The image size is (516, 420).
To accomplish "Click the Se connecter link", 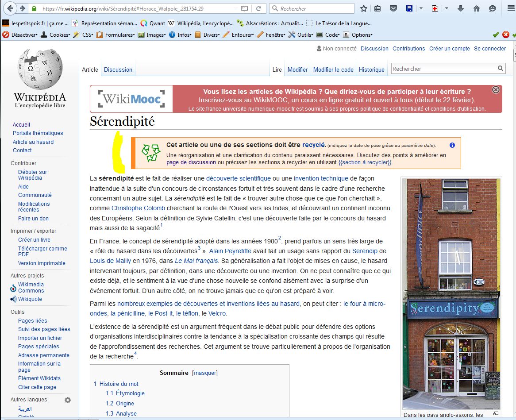I will pos(489,49).
